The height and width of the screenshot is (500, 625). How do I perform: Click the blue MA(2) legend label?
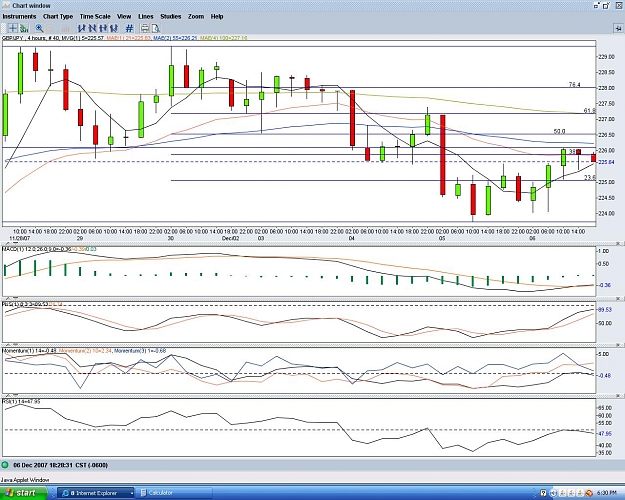pos(175,38)
